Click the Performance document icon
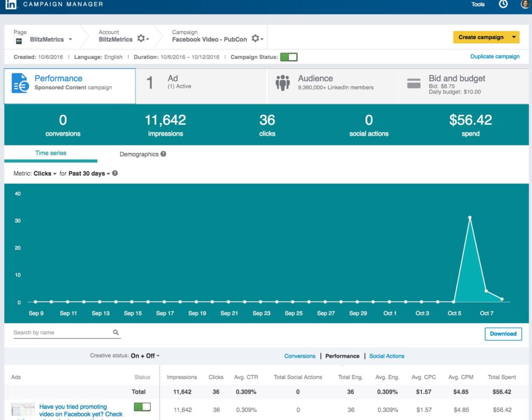 (x=20, y=83)
